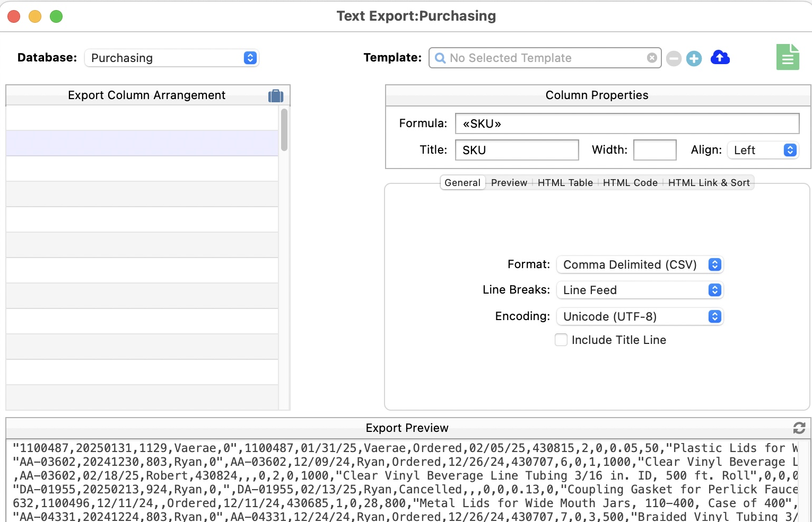Viewport: 812px width, 522px height.
Task: Click the Export Column Arrangement header
Action: (x=146, y=95)
